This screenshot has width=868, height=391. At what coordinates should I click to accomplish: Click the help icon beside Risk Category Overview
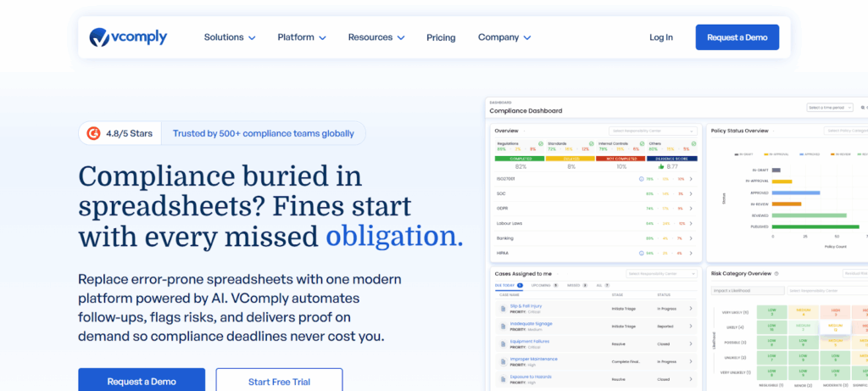(x=774, y=274)
